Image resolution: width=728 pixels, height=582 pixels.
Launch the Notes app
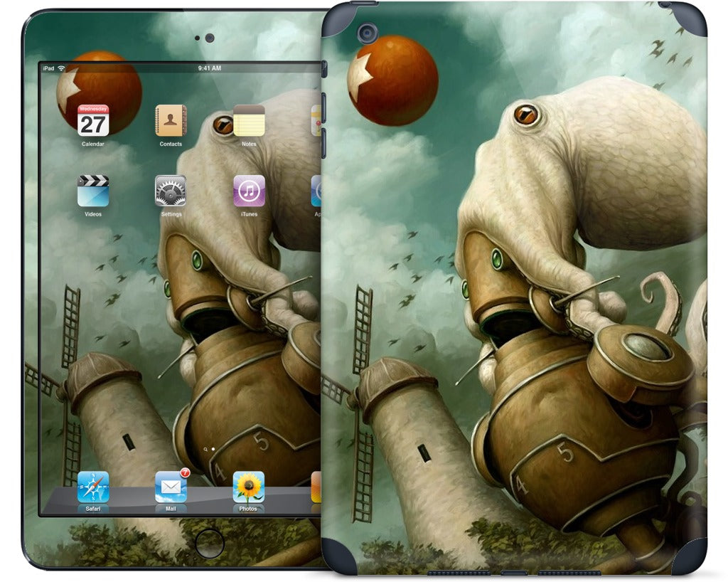249,120
